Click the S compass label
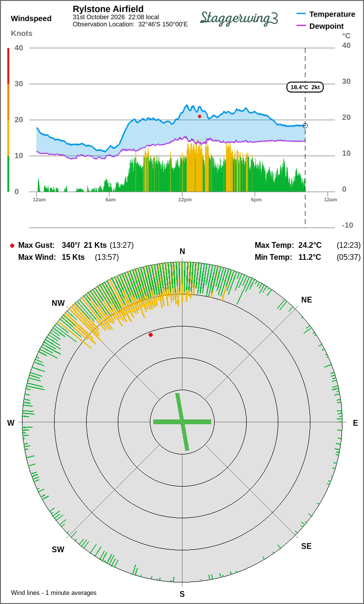Screen dimensions: 364x604 pyautogui.click(x=182, y=594)
